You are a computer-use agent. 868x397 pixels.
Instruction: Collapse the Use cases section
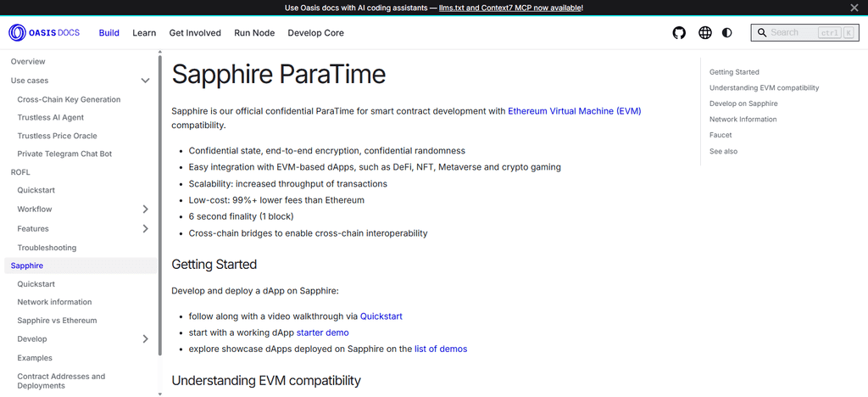click(x=145, y=81)
